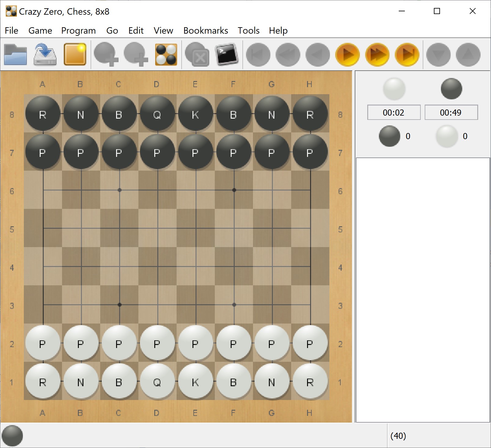
Task: Open the shell console terminal icon
Action: click(x=227, y=55)
